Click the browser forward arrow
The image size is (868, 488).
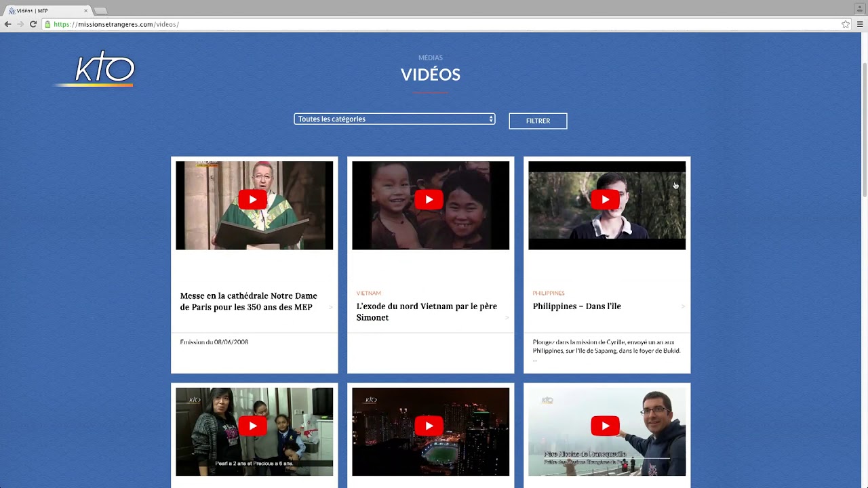pyautogui.click(x=20, y=24)
